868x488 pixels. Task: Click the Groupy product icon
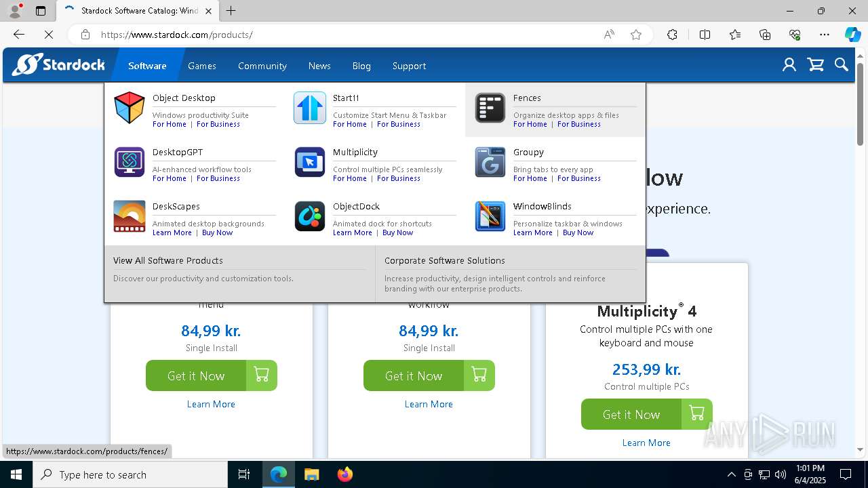(x=490, y=162)
